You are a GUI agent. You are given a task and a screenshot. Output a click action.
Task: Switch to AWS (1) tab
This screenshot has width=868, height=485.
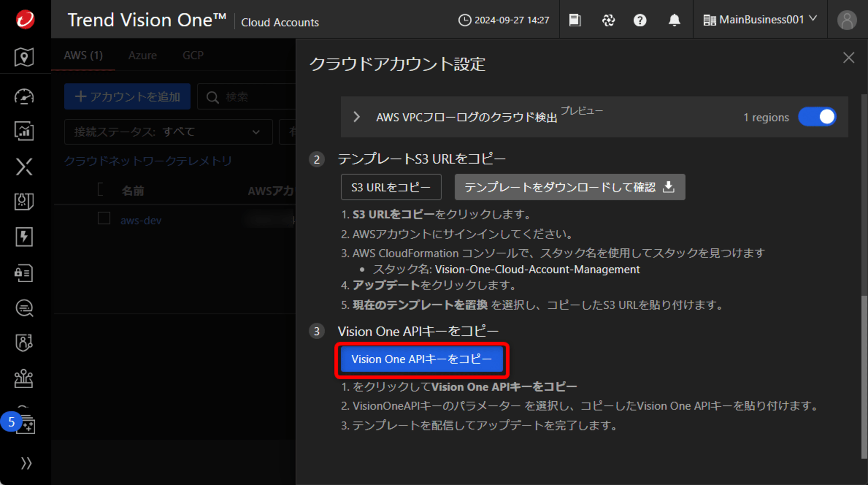point(83,55)
